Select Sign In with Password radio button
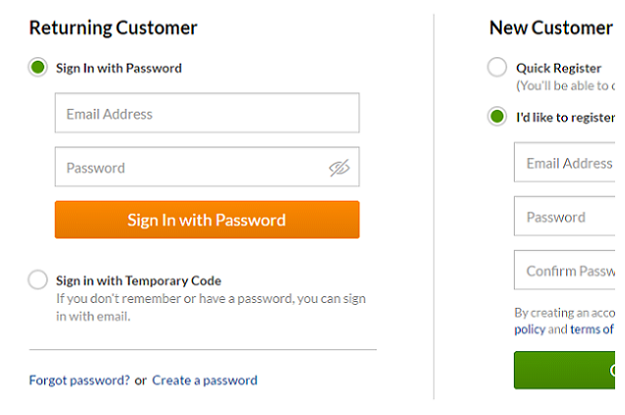Viewport: 625px width, 415px height. 38,67
